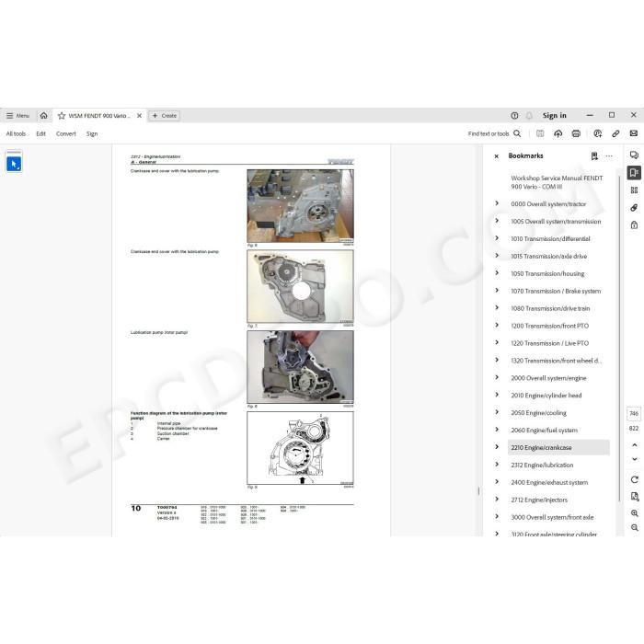Expand the 1200 Transmission/front PTO bookmark
This screenshot has width=644, height=644.
pyautogui.click(x=497, y=326)
